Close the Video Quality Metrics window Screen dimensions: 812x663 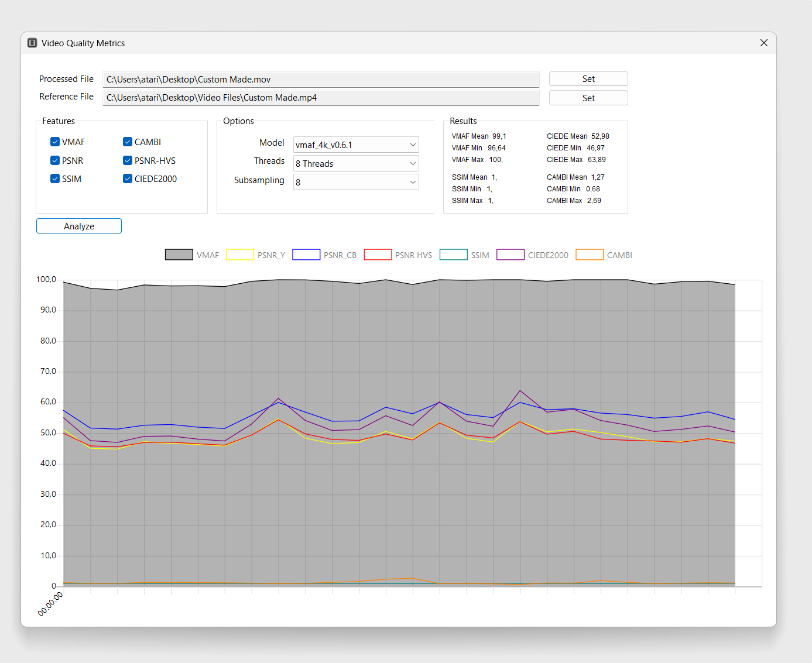click(x=764, y=43)
